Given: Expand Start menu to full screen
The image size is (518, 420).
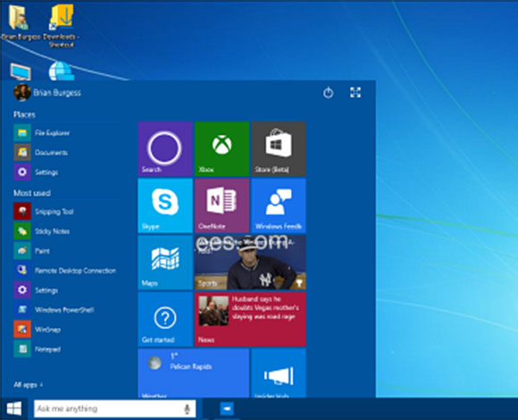Looking at the screenshot, I should click(x=355, y=93).
